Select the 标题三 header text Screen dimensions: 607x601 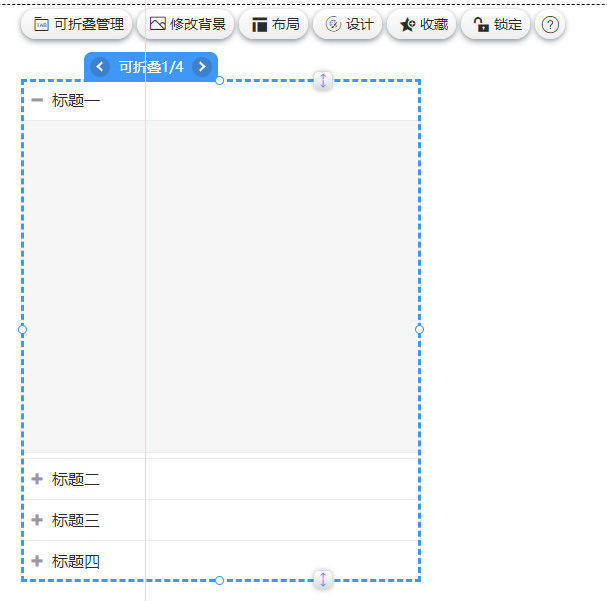click(x=76, y=520)
